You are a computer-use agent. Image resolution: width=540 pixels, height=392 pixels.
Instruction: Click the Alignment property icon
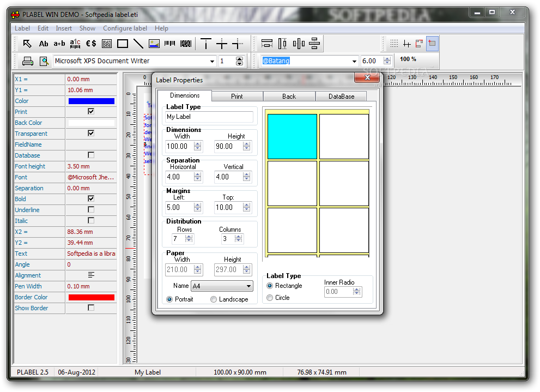(91, 275)
